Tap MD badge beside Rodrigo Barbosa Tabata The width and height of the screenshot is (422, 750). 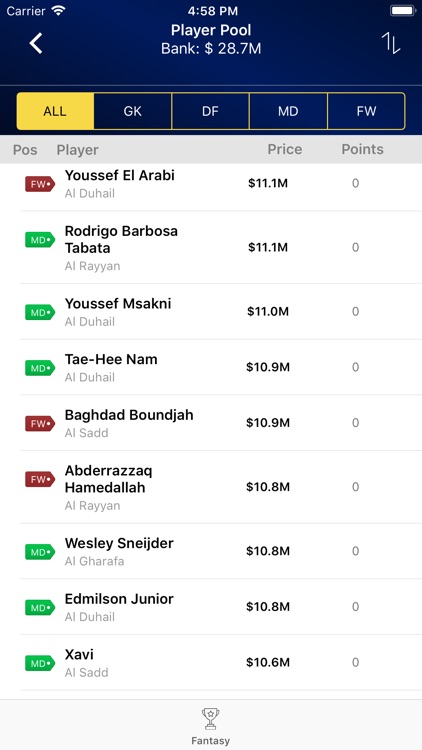[40, 240]
